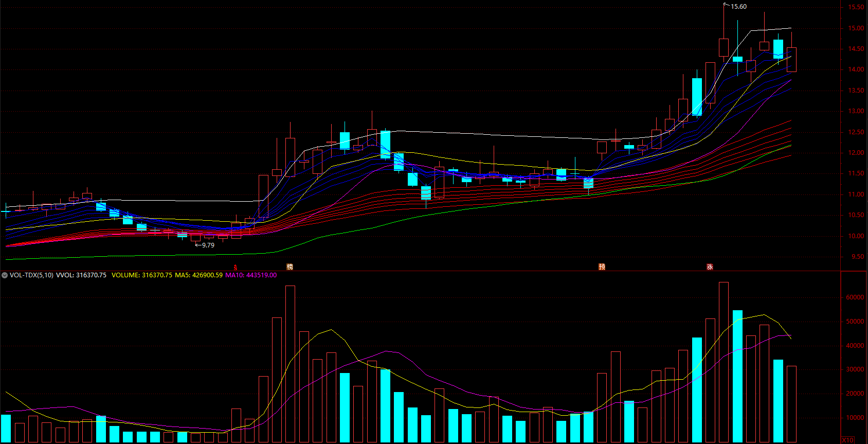Click the 10.50 price axis label
Screen dimensions: 868x444
[856, 215]
